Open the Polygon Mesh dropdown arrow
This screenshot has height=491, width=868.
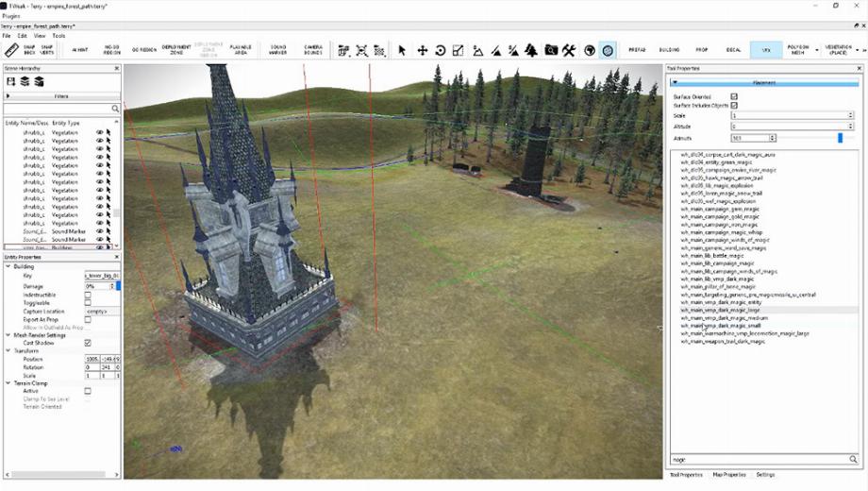pos(817,50)
